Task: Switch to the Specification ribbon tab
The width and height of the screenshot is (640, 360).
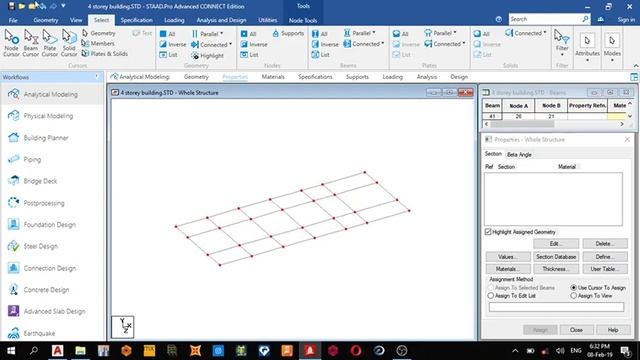Action: click(136, 20)
